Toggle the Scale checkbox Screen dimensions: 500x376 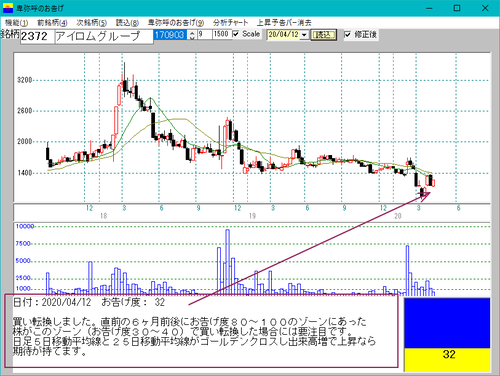tap(236, 34)
